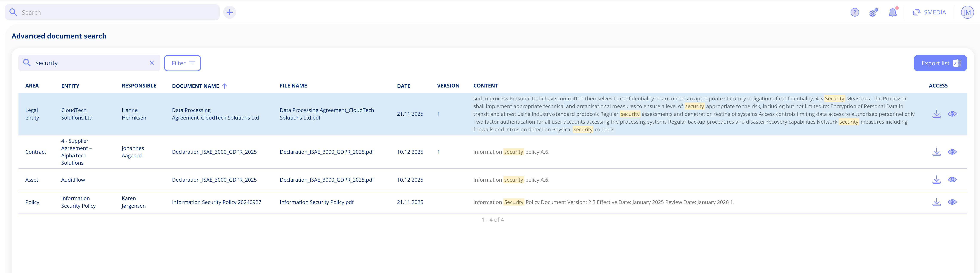980x273 pixels.
Task: Download the Data Processing Agreement document
Action: (937, 114)
